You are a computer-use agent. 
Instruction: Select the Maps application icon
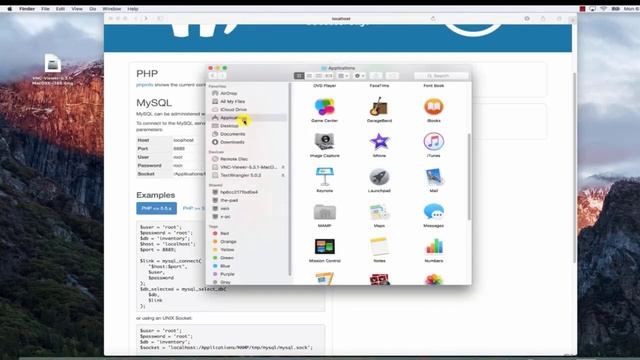coord(379,212)
